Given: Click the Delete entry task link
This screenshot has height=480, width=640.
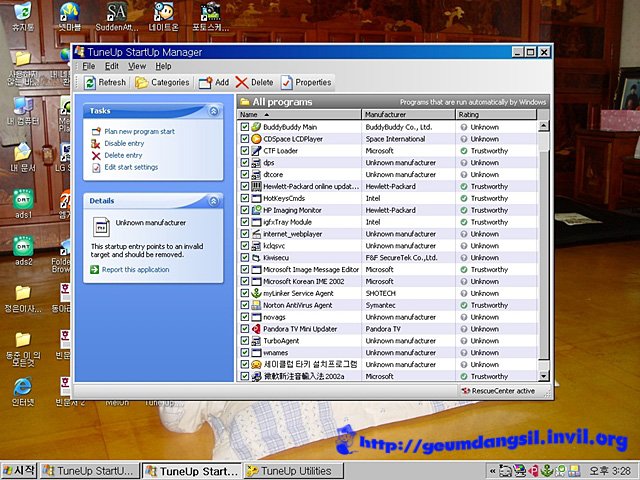Looking at the screenshot, I should click(123, 155).
